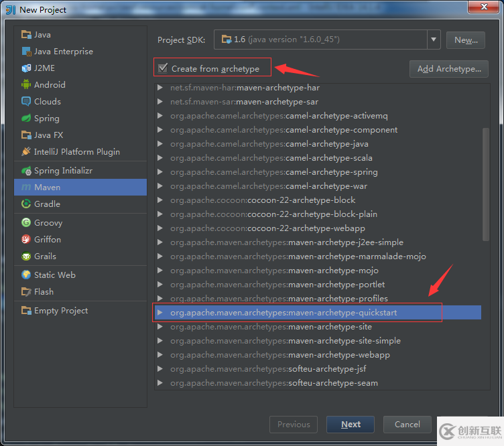Select cocoon-22-archetype-block-plain row
This screenshot has height=446, width=504.
pyautogui.click(x=318, y=214)
